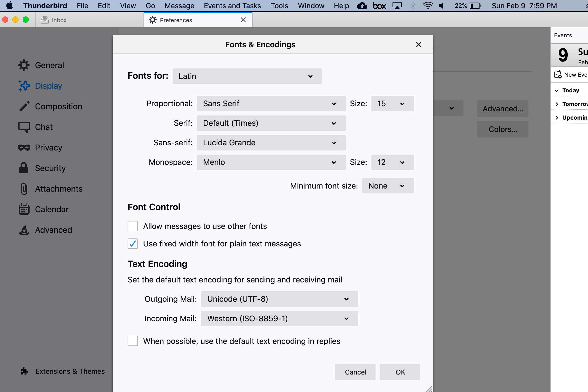Click the OK button
The width and height of the screenshot is (588, 392).
tap(399, 372)
